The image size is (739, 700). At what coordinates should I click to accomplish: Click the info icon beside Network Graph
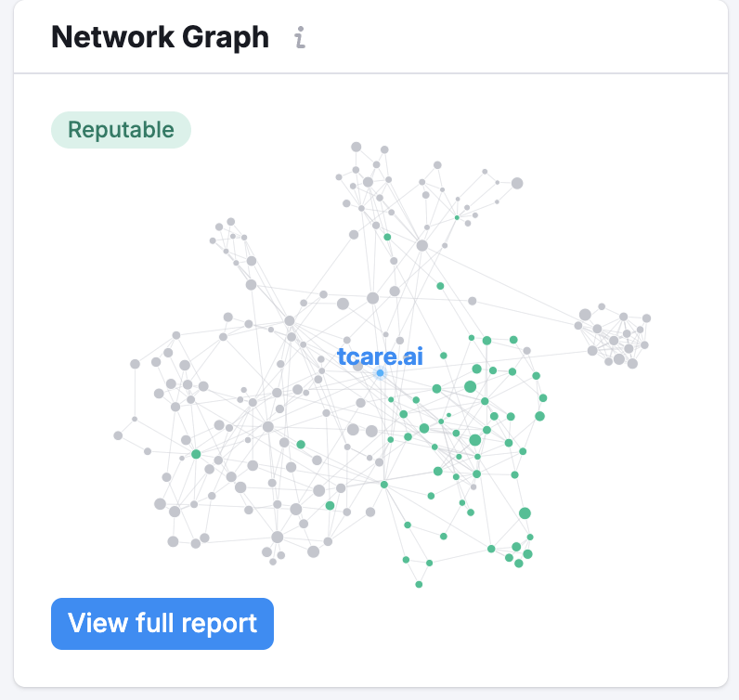pos(299,38)
